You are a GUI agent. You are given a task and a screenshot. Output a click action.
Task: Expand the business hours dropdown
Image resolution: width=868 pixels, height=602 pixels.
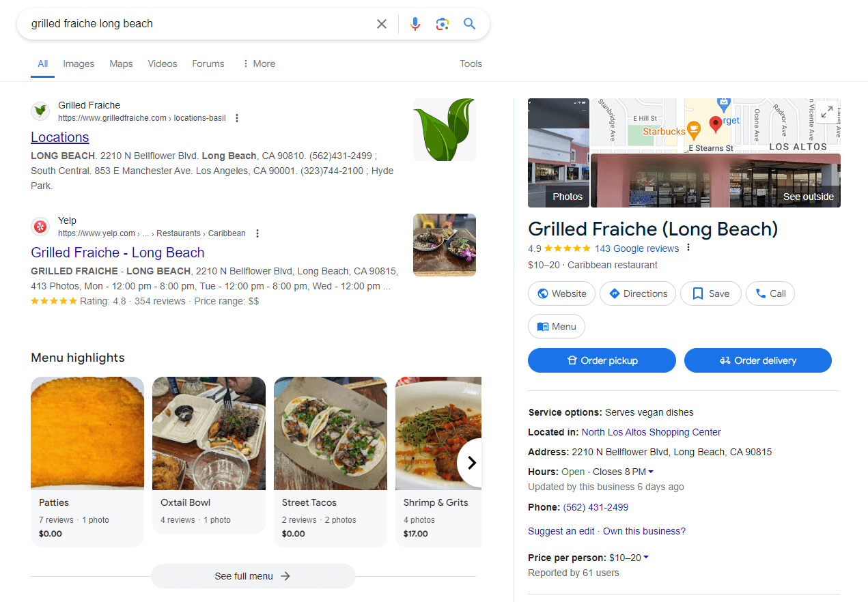pyautogui.click(x=651, y=472)
